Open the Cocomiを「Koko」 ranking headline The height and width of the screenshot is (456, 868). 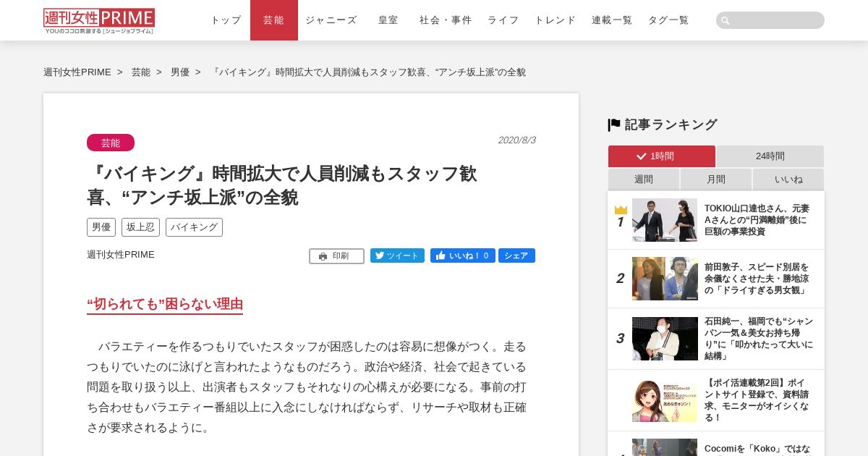pos(757,449)
